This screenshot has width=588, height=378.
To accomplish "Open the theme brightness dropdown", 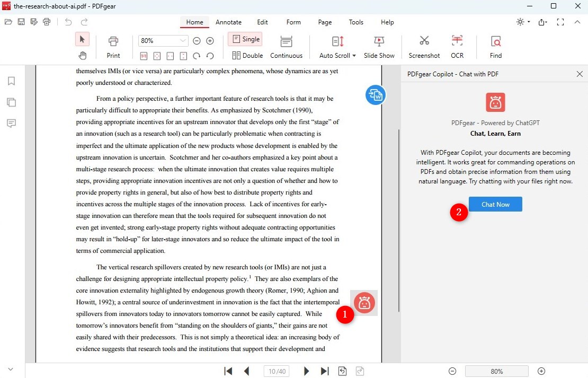I will coord(523,22).
